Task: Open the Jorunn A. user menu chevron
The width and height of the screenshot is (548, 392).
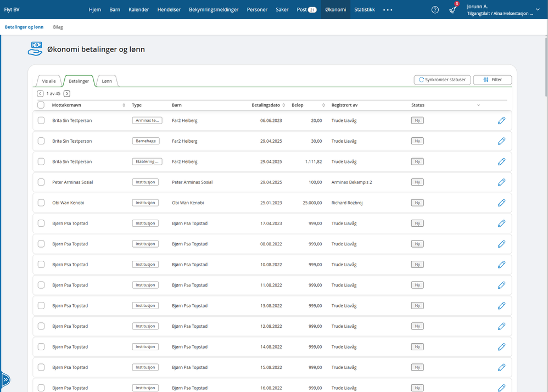Action: click(538, 9)
